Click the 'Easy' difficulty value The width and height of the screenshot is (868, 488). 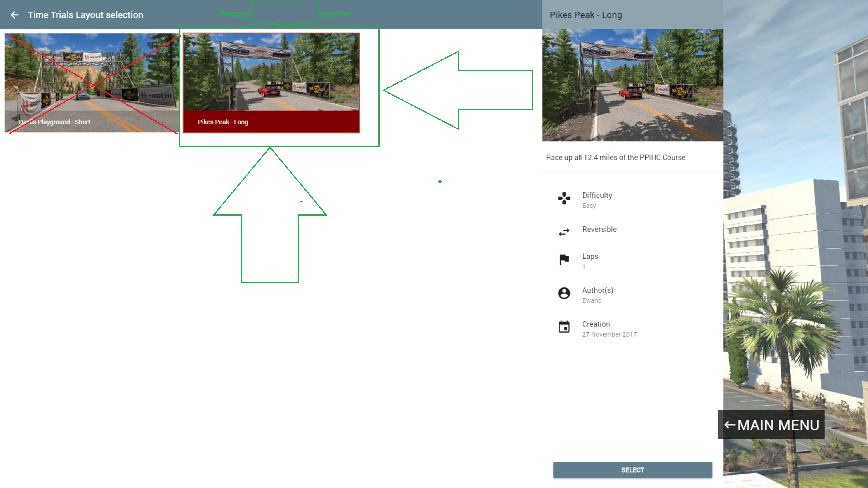(589, 205)
